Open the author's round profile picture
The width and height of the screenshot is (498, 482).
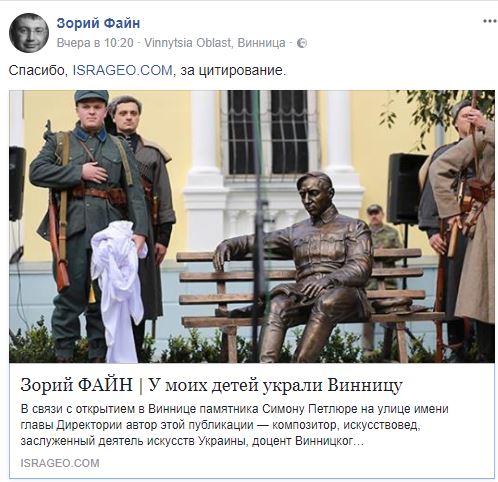coord(29,33)
